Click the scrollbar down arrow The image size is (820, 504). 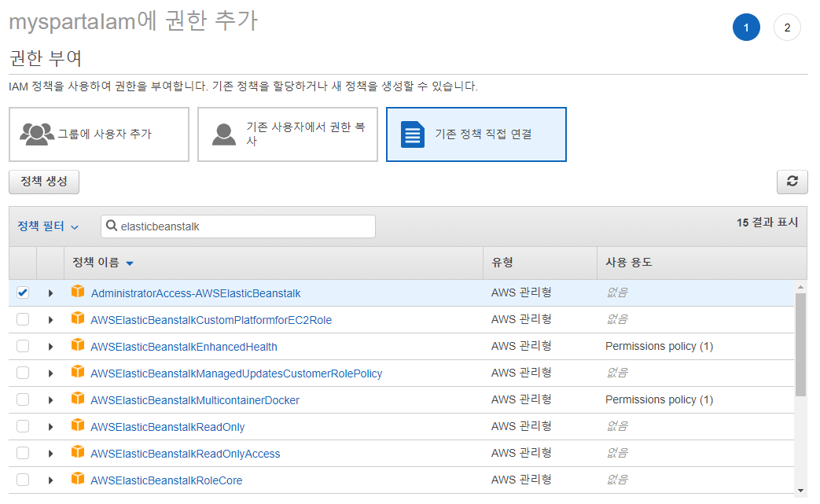pyautogui.click(x=800, y=491)
